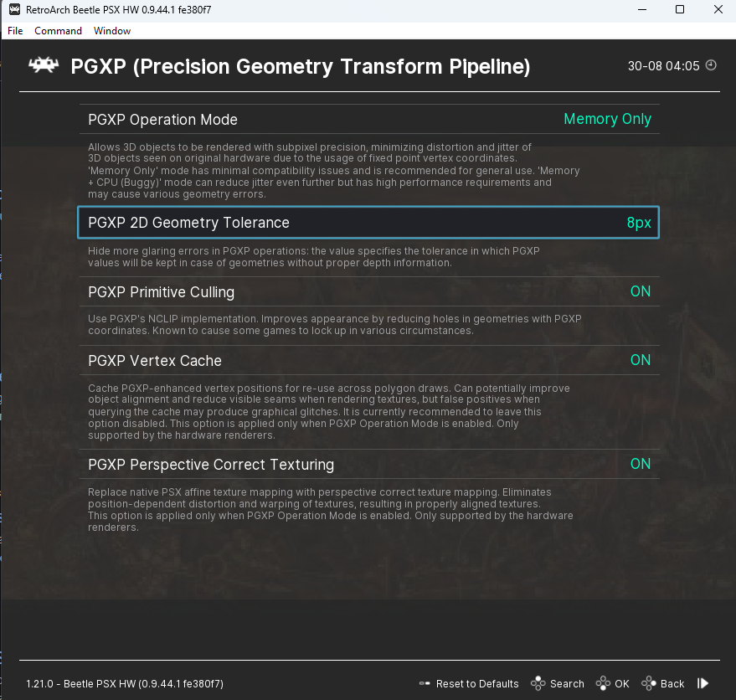Click the perspective correct texture description
Image resolution: width=736 pixels, height=700 pixels.
pos(331,509)
